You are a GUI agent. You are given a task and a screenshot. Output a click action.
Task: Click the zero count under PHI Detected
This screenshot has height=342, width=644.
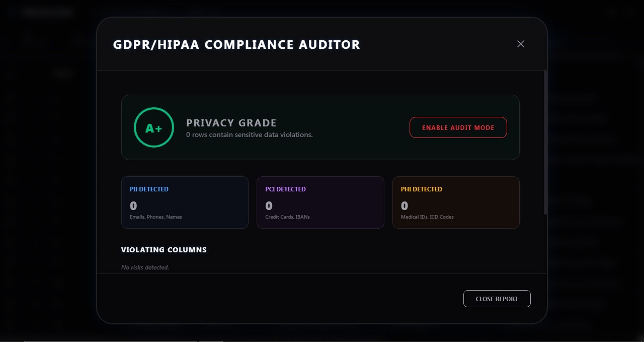(x=404, y=206)
